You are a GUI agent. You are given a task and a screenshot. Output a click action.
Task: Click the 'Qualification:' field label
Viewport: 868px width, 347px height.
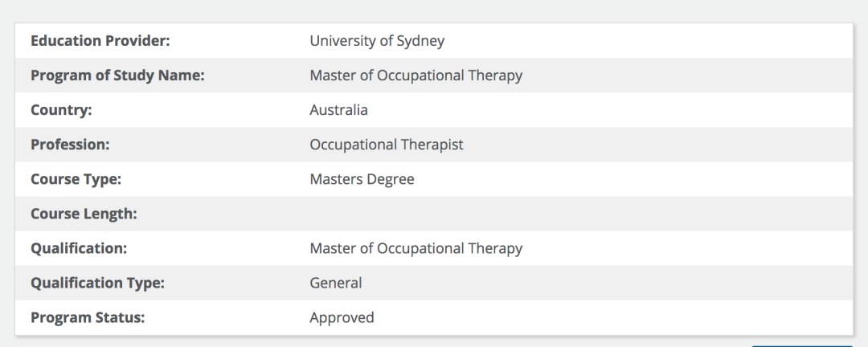coord(79,248)
